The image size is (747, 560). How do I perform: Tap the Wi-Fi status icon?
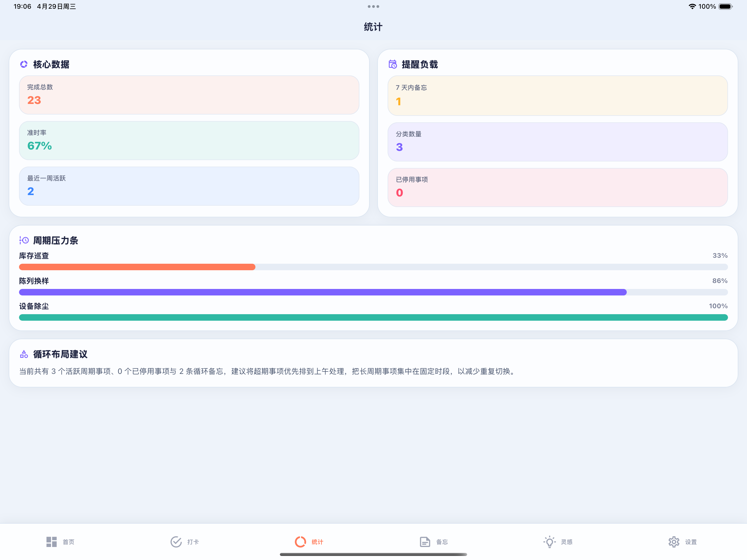[692, 7]
